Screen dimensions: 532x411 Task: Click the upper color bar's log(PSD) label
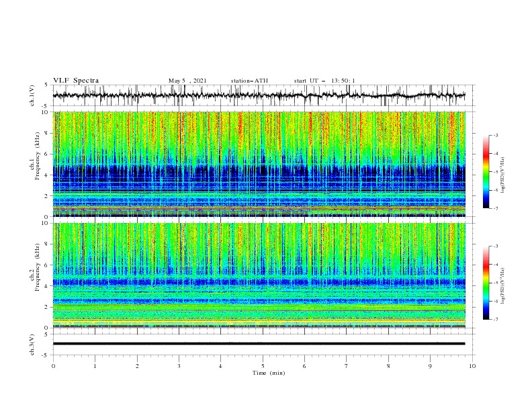click(503, 175)
